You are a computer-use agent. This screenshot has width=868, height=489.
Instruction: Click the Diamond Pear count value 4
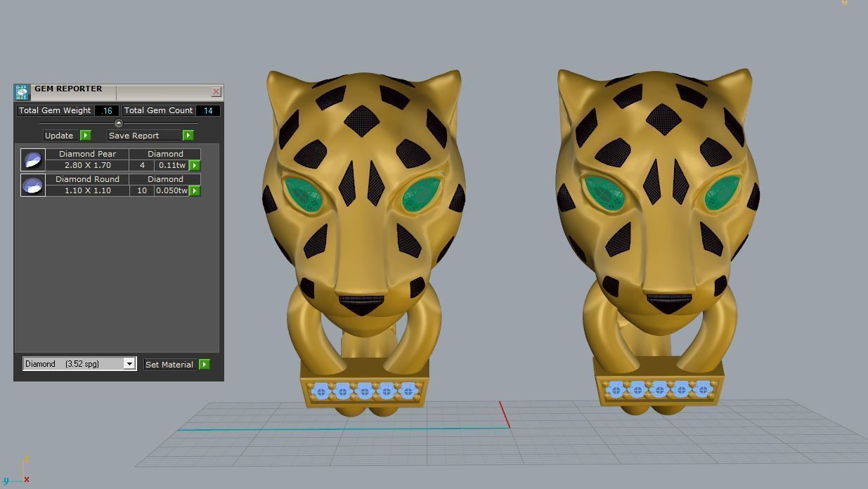point(142,165)
